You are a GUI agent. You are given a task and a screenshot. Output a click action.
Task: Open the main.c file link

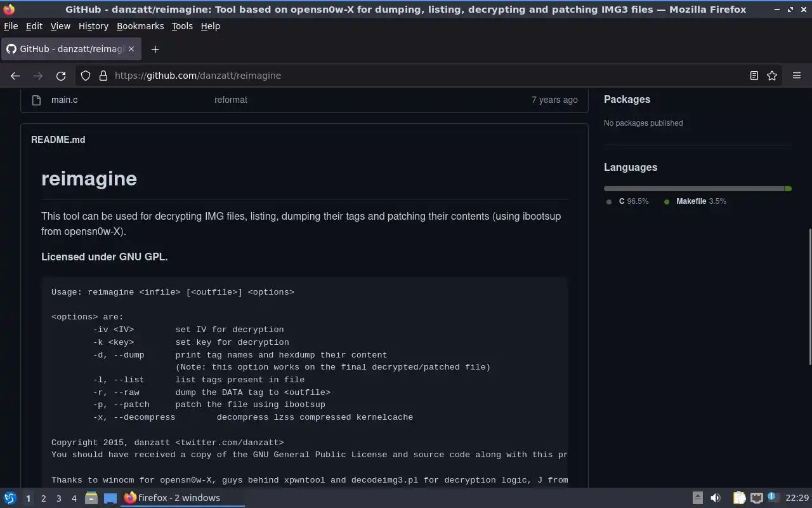[65, 100]
